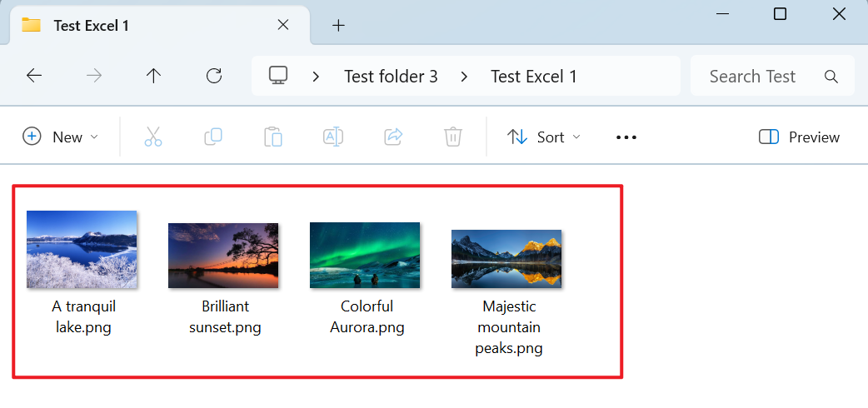Click the Search Test input box
The width and height of the screenshot is (868, 408).
tap(758, 77)
